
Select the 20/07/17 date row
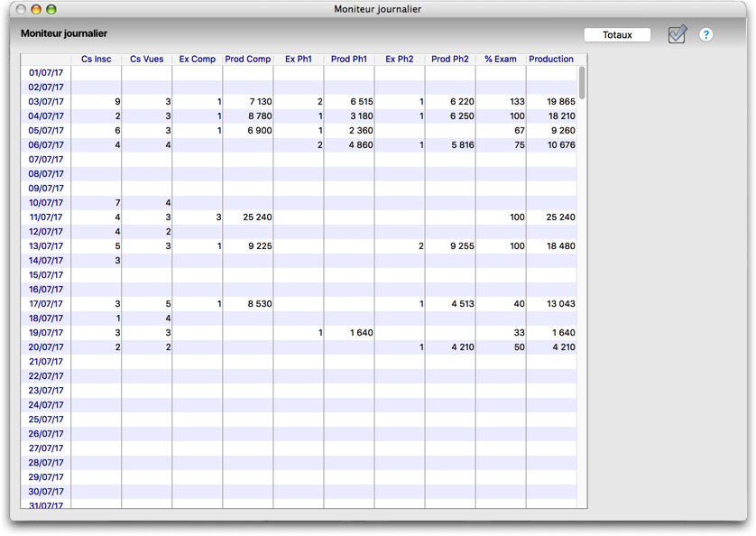[x=299, y=347]
